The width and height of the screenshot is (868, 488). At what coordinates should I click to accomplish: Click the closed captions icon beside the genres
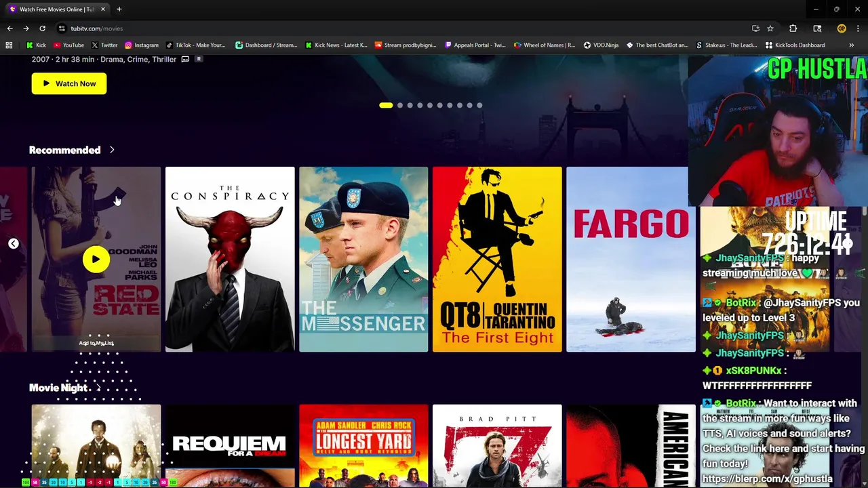click(185, 59)
